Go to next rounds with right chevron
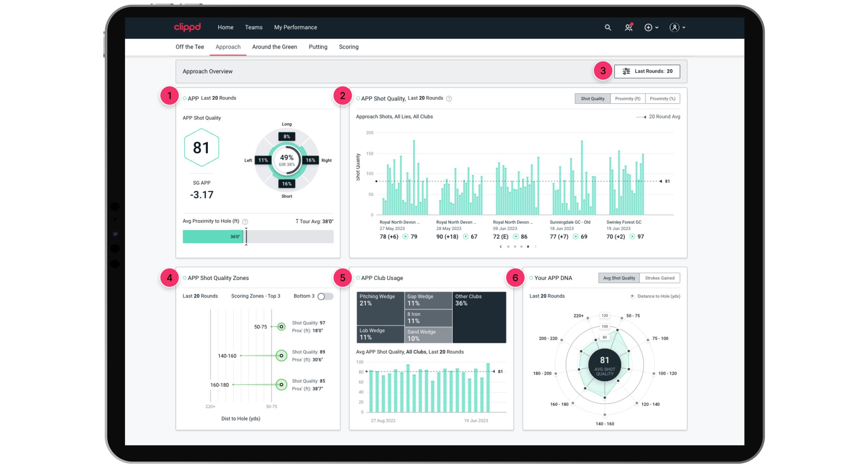868x467 pixels. tap(535, 247)
